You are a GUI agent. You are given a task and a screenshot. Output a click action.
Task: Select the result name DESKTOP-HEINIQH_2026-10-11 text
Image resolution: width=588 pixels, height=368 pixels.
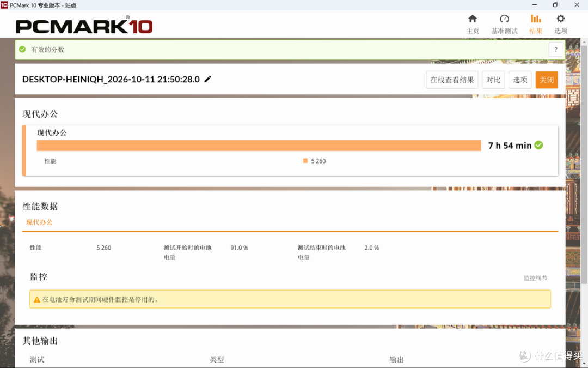[111, 79]
